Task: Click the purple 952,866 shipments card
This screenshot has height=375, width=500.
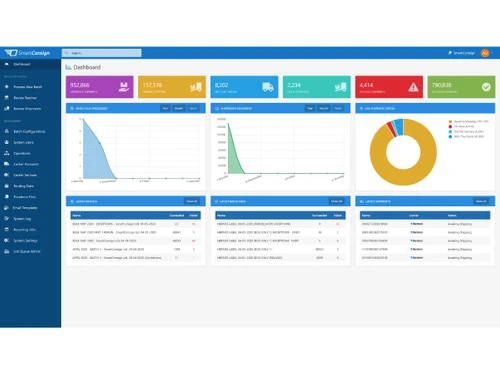Action: click(x=100, y=87)
